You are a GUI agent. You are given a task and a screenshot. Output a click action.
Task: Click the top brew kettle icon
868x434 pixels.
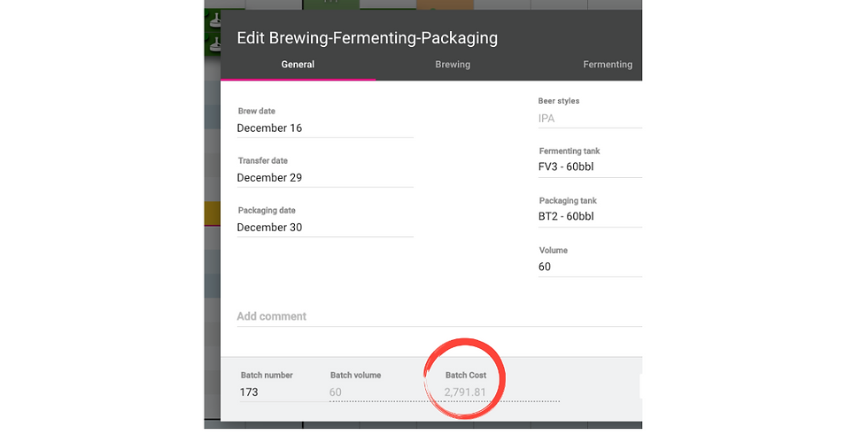coord(213,20)
